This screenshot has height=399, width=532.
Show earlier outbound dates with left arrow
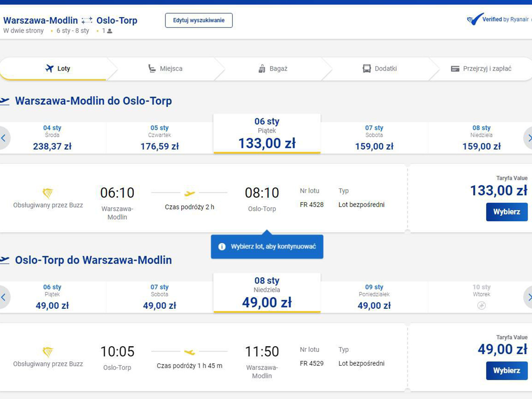(x=3, y=138)
